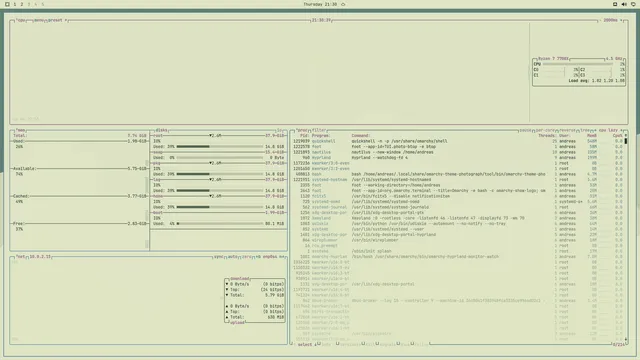This screenshot has width=640, height=360.
Task: Toggle the net box label
Action: click(21, 257)
